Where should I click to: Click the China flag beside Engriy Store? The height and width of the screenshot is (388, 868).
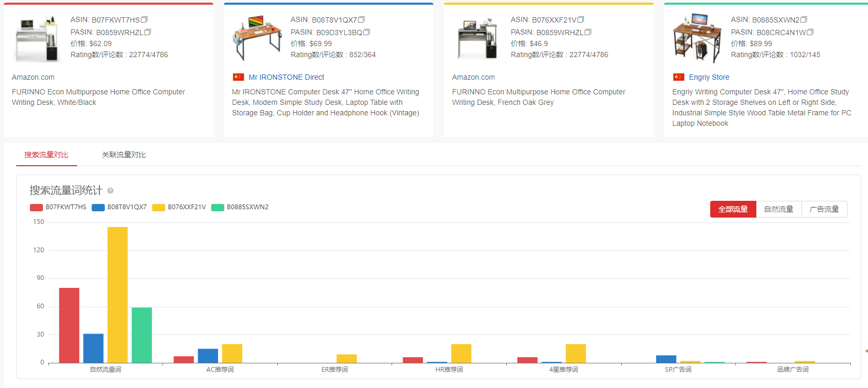click(679, 77)
